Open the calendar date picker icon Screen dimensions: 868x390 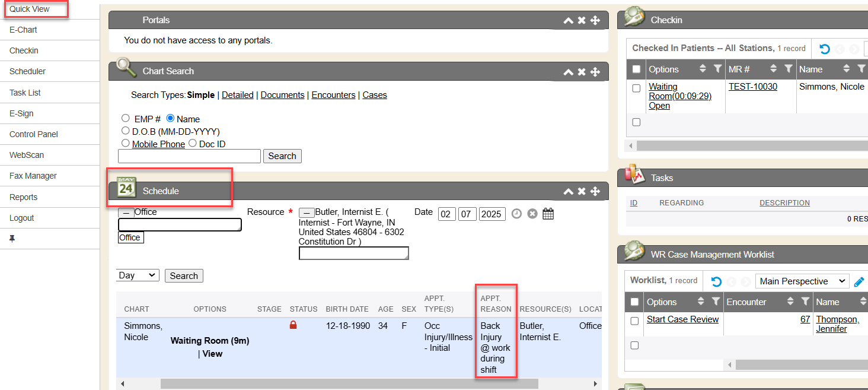(548, 214)
